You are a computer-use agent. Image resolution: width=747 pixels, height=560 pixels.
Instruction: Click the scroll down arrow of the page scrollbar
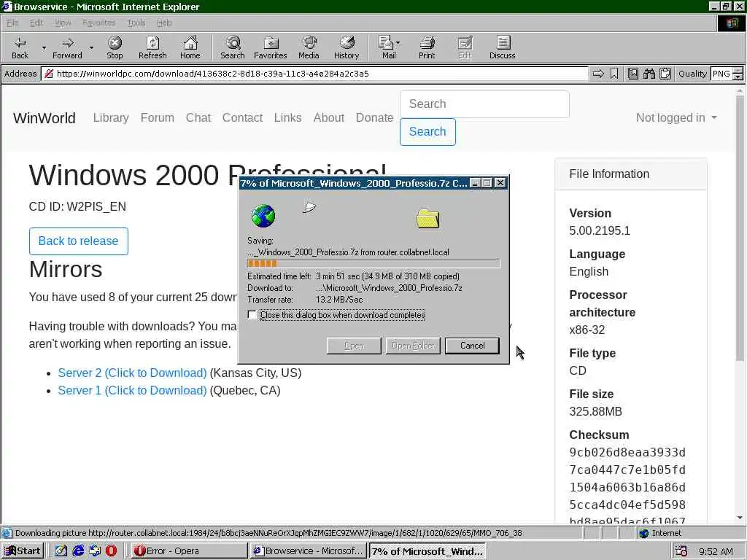(x=740, y=518)
